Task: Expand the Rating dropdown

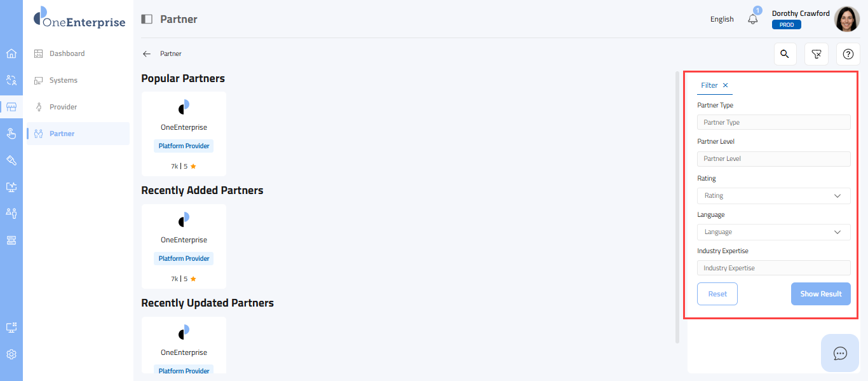Action: click(x=773, y=196)
